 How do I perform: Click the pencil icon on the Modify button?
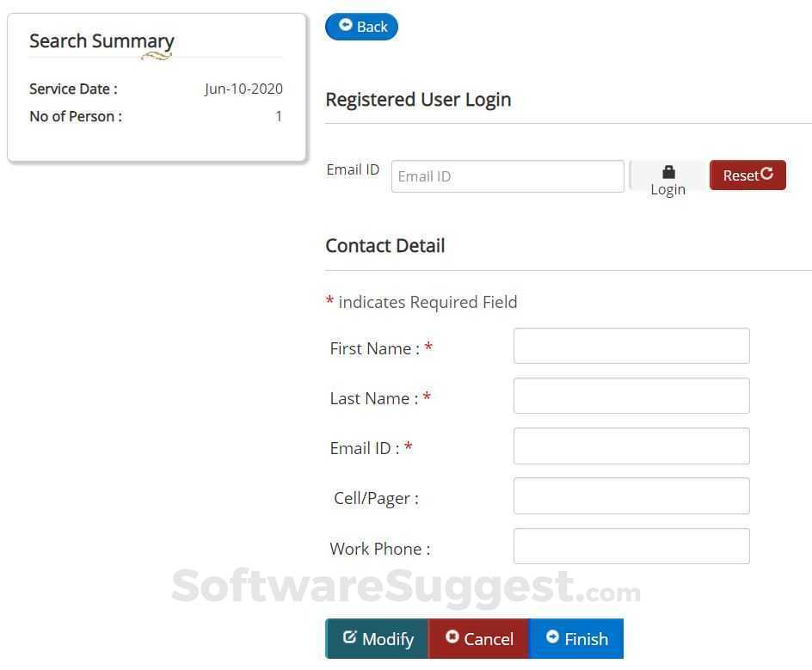coord(349,637)
